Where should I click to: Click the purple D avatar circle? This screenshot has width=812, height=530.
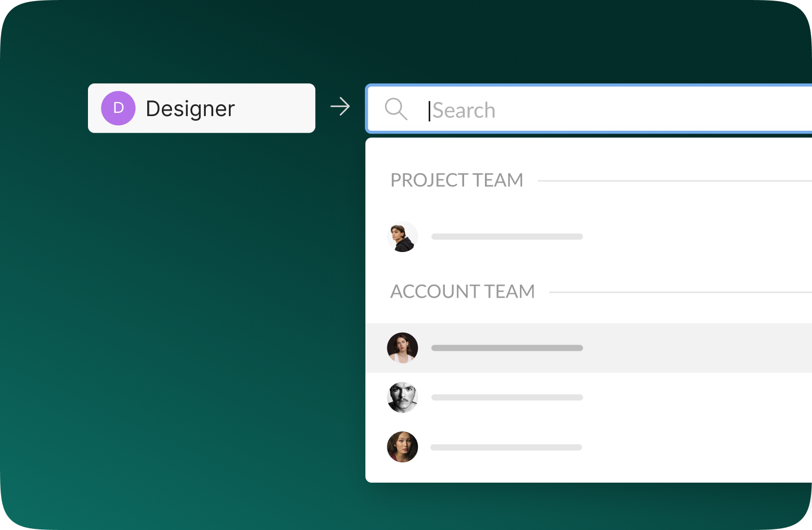click(x=118, y=108)
